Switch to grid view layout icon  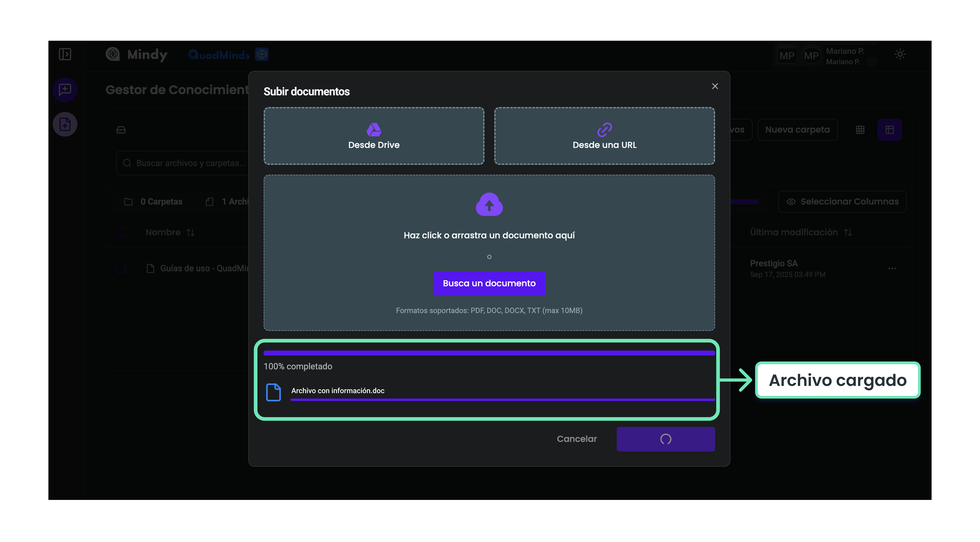point(860,130)
